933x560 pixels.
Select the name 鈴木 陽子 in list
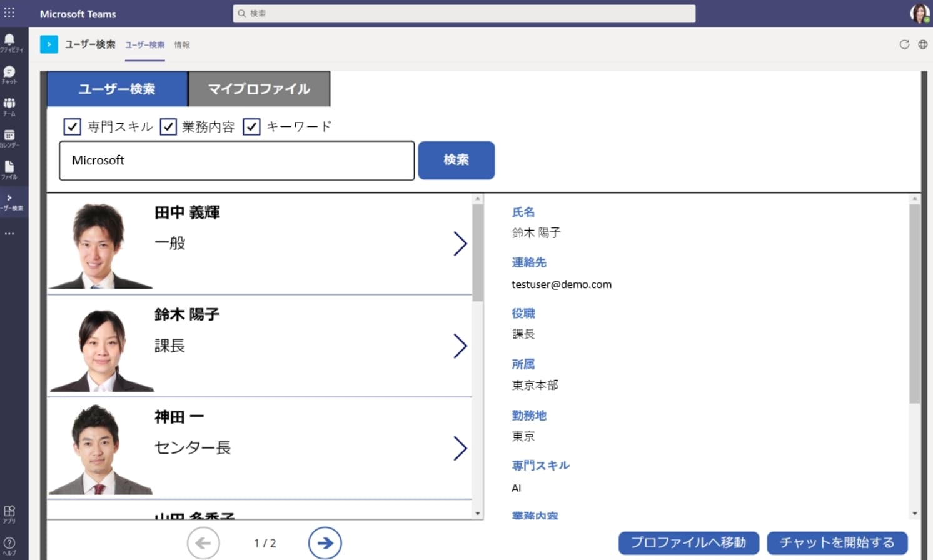[x=188, y=314]
